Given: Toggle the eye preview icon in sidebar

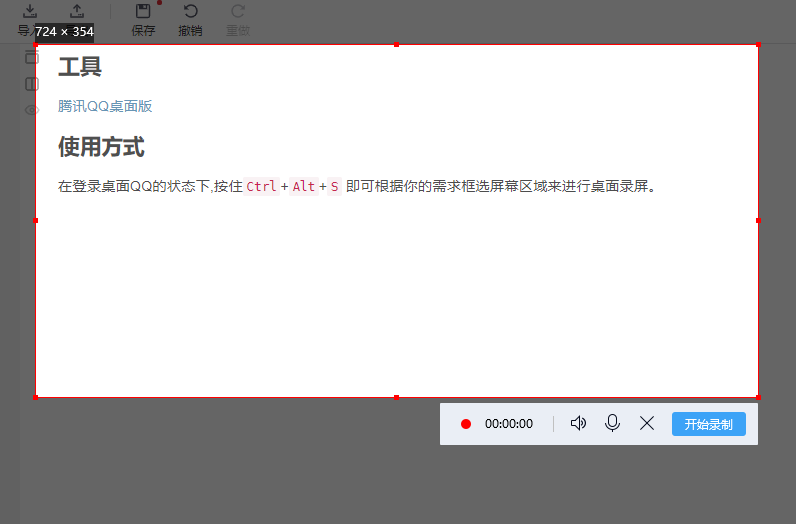Looking at the screenshot, I should click(x=31, y=110).
